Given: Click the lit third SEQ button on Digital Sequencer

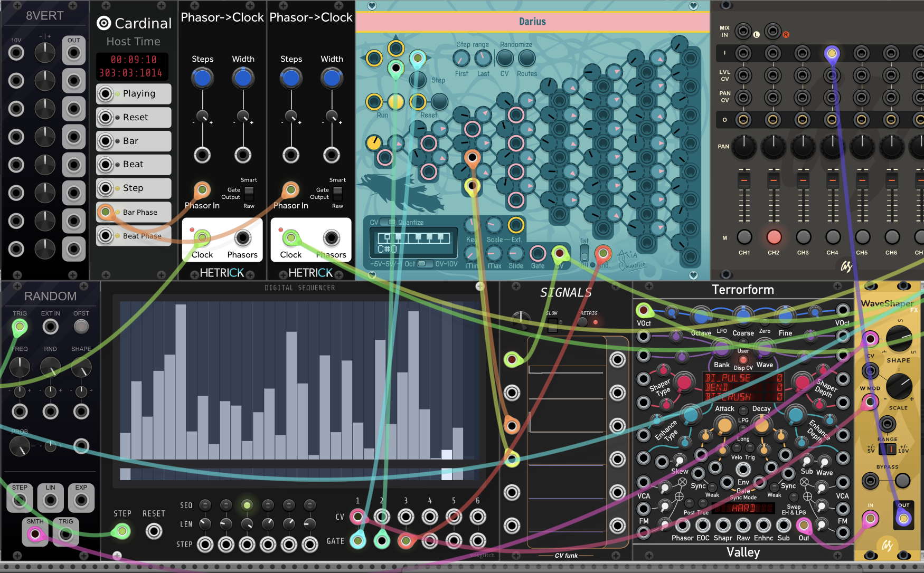Looking at the screenshot, I should (247, 505).
